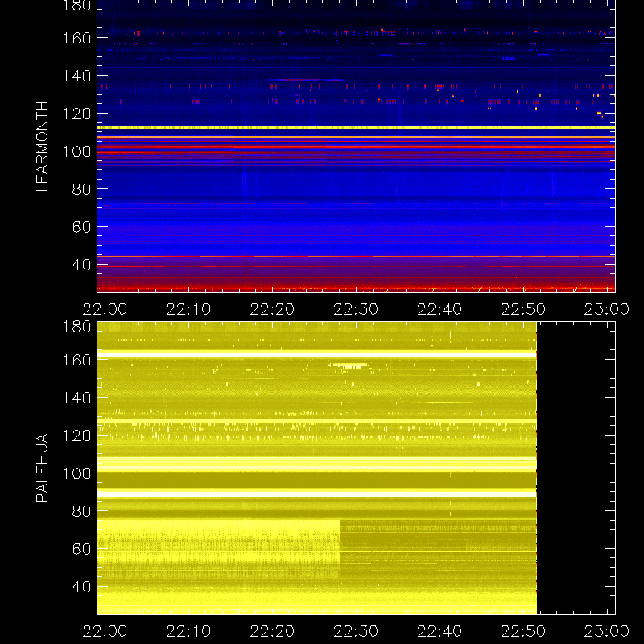
Task: Click 22:40 time label under Learmonth plot
Action: coord(440,309)
